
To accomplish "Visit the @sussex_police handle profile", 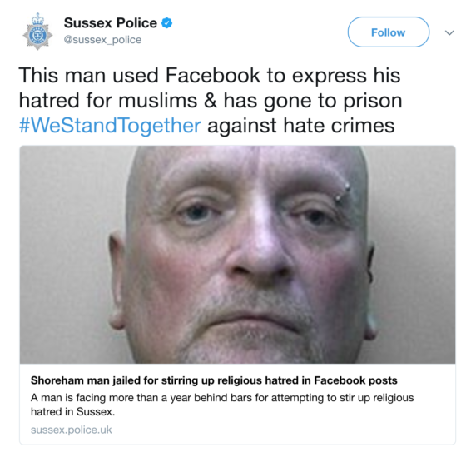I will click(x=102, y=40).
